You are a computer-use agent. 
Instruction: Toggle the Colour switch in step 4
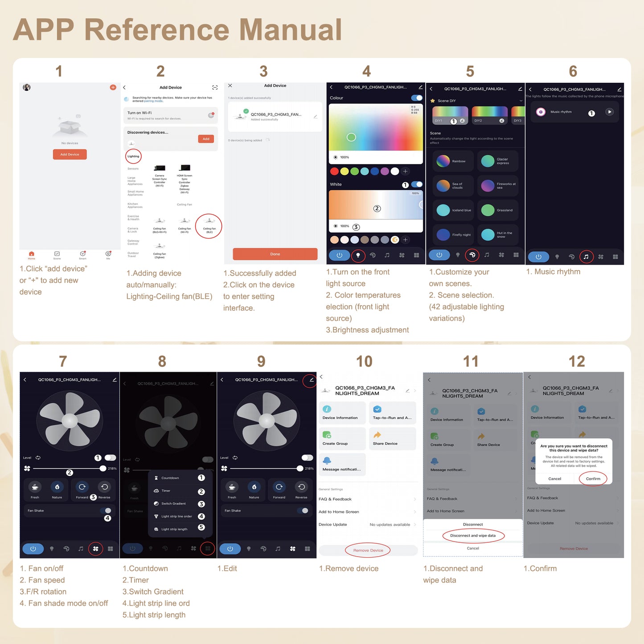pos(417,98)
